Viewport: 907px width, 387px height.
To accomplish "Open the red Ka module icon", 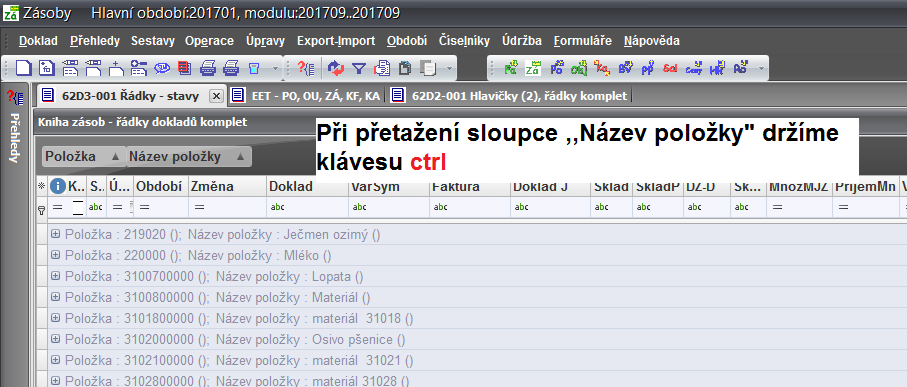I will click(x=602, y=68).
